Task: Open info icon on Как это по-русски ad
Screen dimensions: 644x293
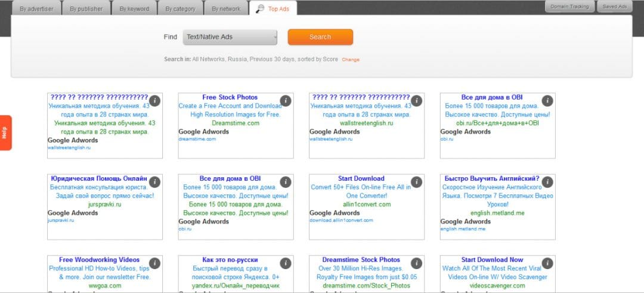Action: click(x=286, y=263)
